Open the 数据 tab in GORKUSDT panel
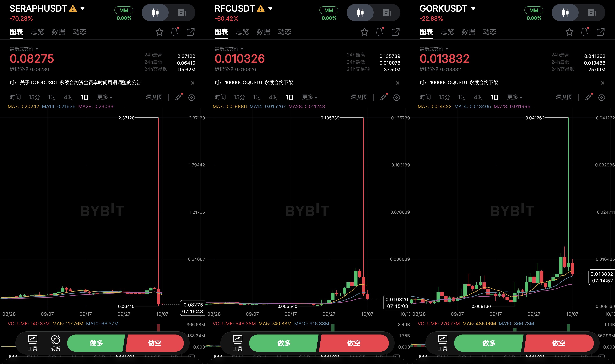Image resolution: width=615 pixels, height=364 pixels. point(468,32)
